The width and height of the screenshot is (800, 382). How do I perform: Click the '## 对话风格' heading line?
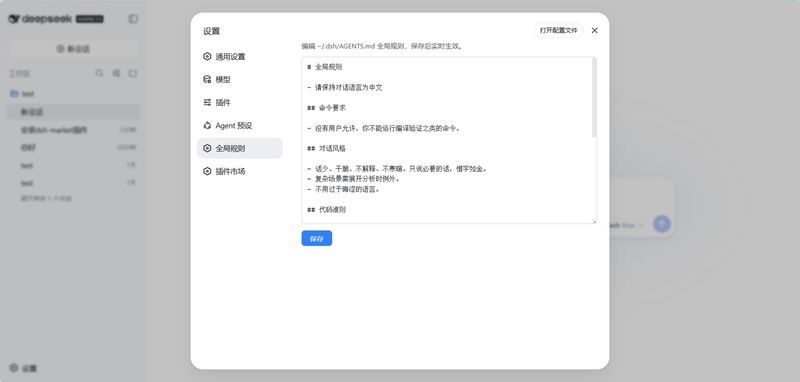327,148
